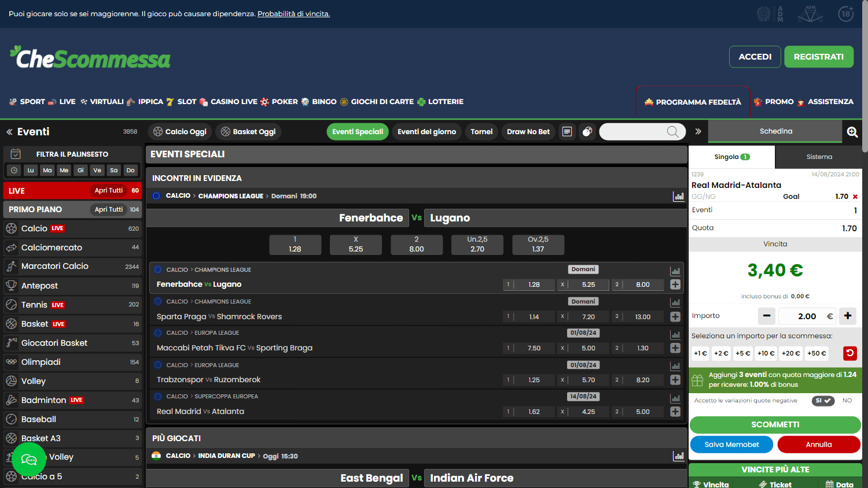Expand Calcio sport category
The width and height of the screenshot is (868, 488).
point(72,228)
